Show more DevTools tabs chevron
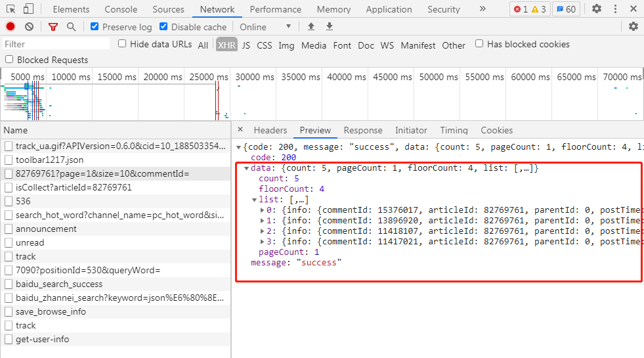This screenshot has height=358, width=644. click(x=483, y=9)
